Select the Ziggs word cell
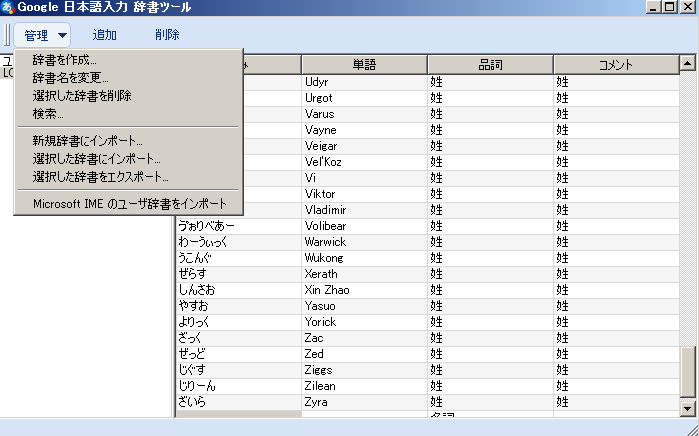This screenshot has width=699, height=436. point(364,371)
